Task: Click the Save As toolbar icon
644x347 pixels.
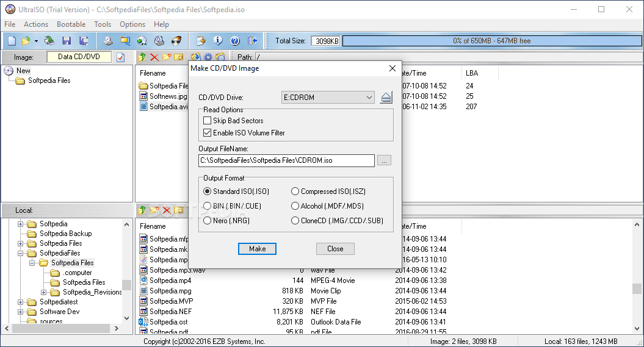Action: coord(84,41)
